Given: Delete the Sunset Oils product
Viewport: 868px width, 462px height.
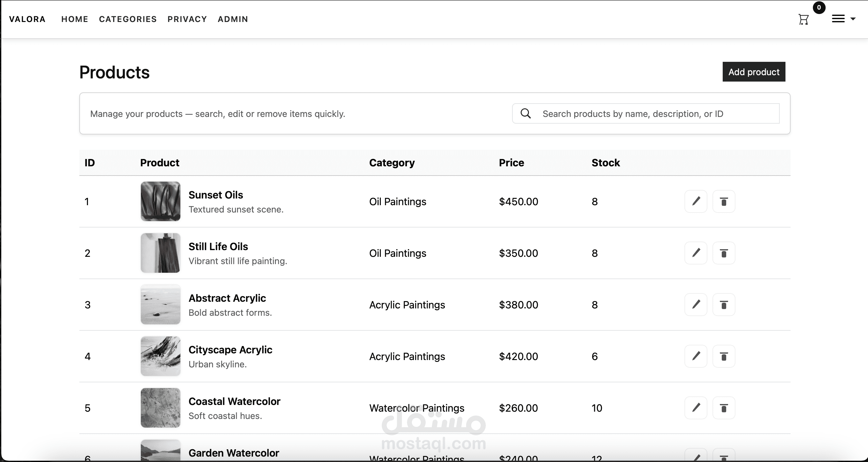Looking at the screenshot, I should point(723,201).
